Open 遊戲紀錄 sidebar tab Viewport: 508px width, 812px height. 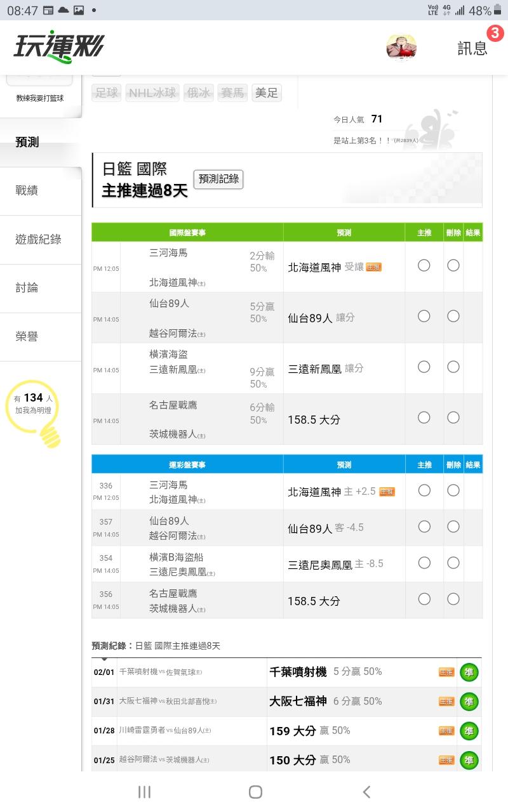click(38, 239)
